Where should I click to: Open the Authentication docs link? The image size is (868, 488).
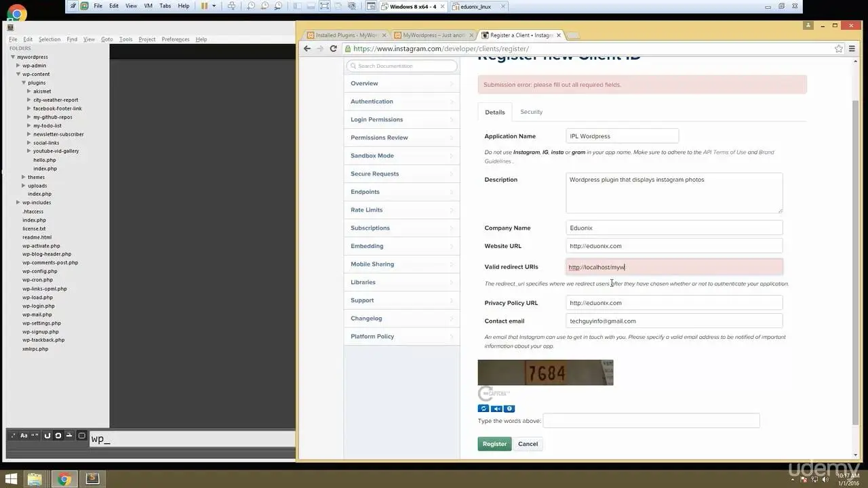click(x=372, y=102)
